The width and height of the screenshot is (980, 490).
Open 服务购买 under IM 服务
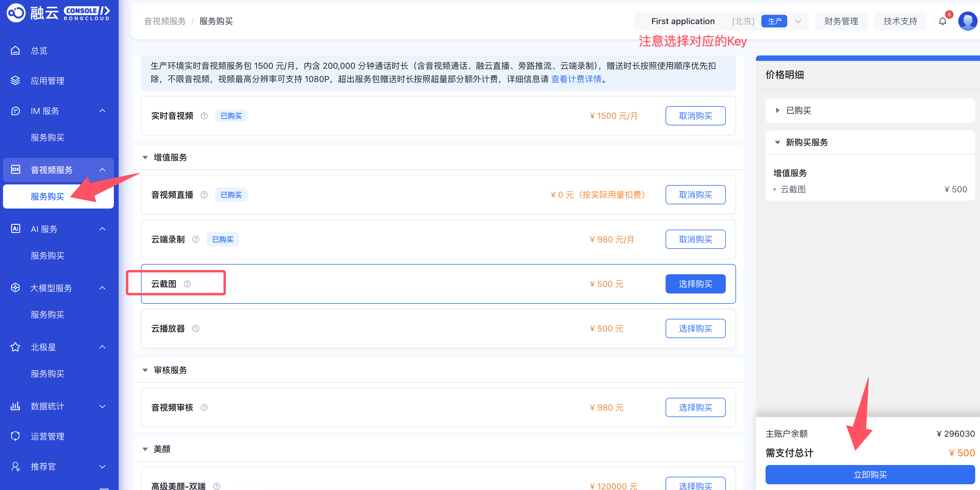click(48, 137)
